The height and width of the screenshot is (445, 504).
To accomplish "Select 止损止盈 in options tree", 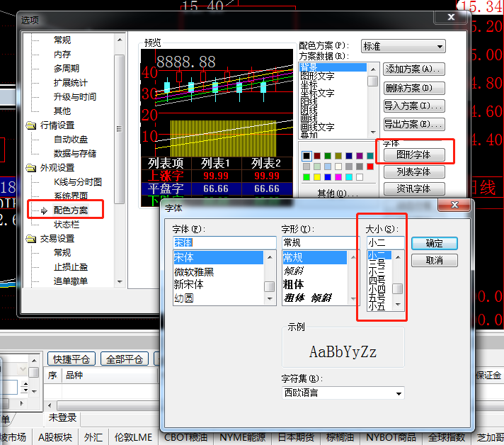I will 71,267.
